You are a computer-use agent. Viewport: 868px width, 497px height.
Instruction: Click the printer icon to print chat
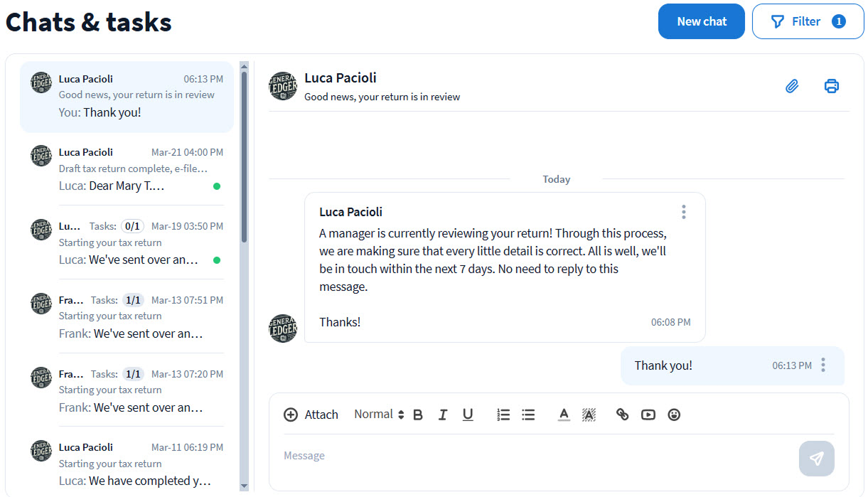pos(831,86)
